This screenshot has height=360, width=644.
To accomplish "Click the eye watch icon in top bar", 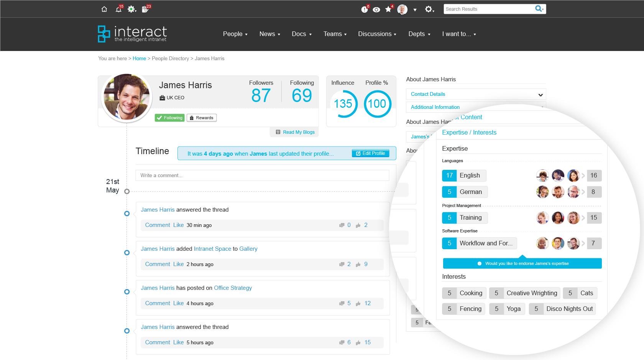I will (376, 10).
